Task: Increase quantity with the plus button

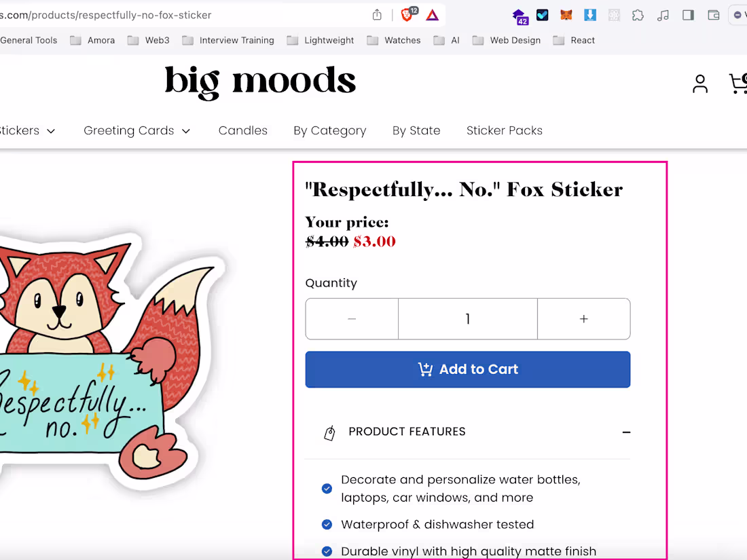Action: click(x=583, y=319)
